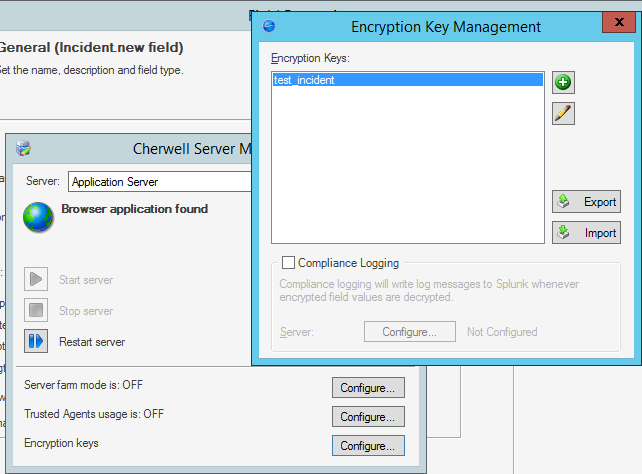
Task: Edit the selected key using the pencil icon
Action: [x=563, y=113]
